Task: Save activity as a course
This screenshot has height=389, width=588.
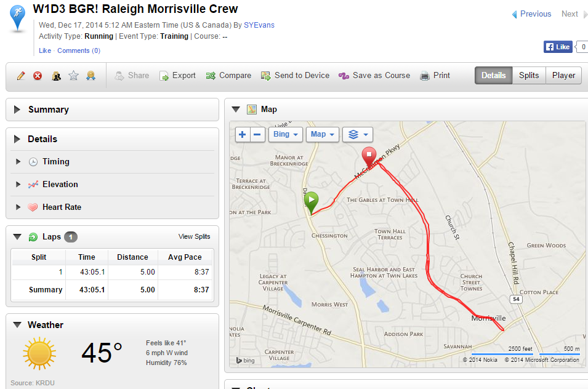Action: pyautogui.click(x=374, y=76)
